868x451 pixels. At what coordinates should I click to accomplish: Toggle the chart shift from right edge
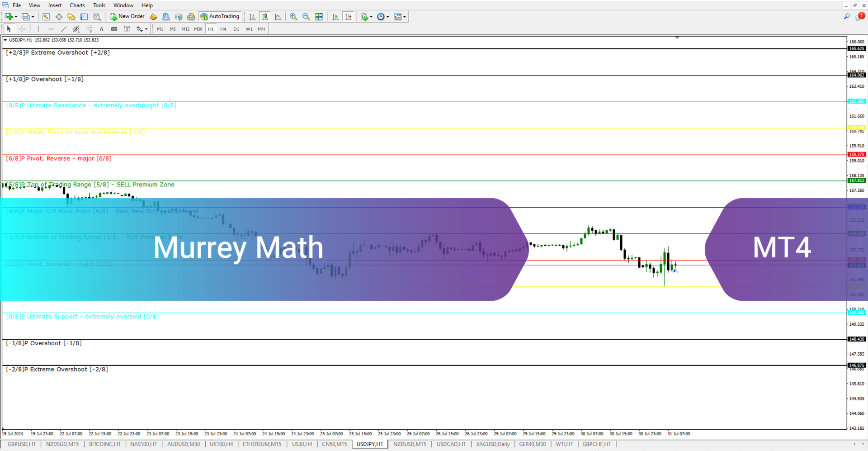point(349,17)
